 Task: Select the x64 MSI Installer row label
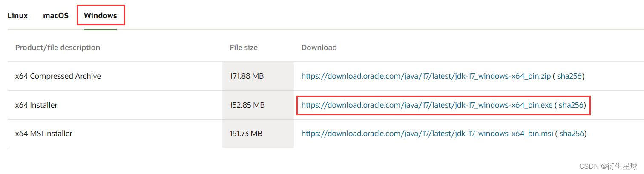[x=44, y=134]
